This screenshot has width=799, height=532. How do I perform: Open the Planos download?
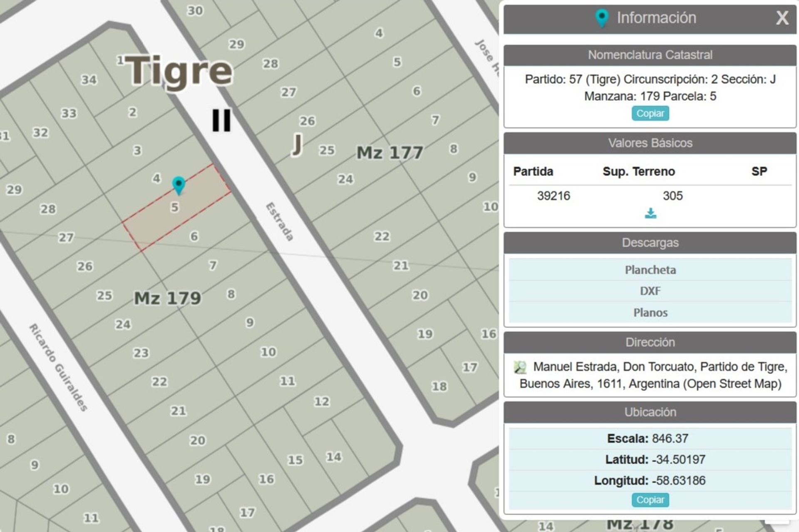tap(650, 313)
